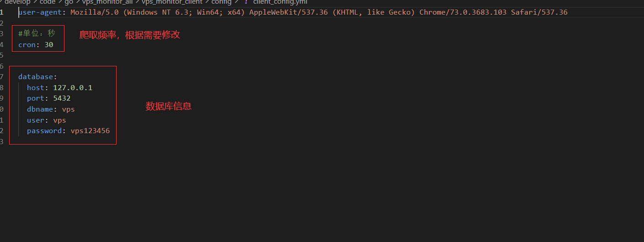Viewport: 644px width, 242px height.
Task: Click the comment #单位：秒
Action: click(x=37, y=34)
